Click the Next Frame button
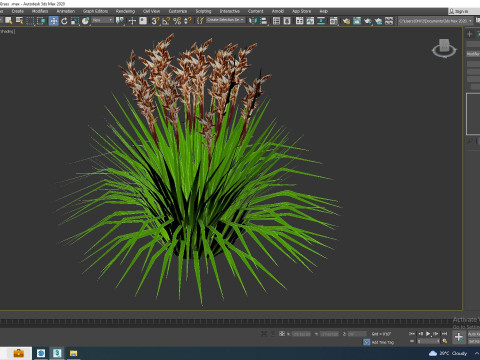Viewport: 480px width, 360px height. 436,333
